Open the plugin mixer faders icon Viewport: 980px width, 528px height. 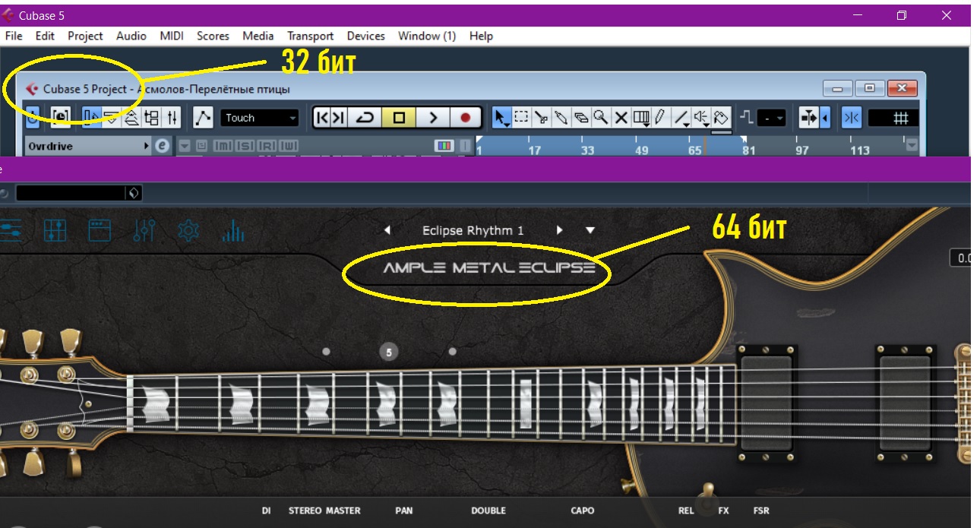pos(144,230)
